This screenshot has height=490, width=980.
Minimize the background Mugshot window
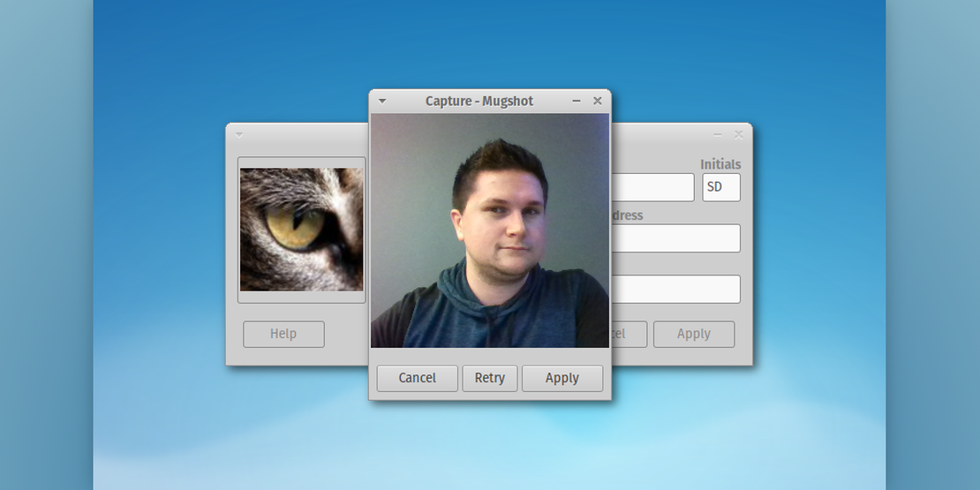[718, 134]
